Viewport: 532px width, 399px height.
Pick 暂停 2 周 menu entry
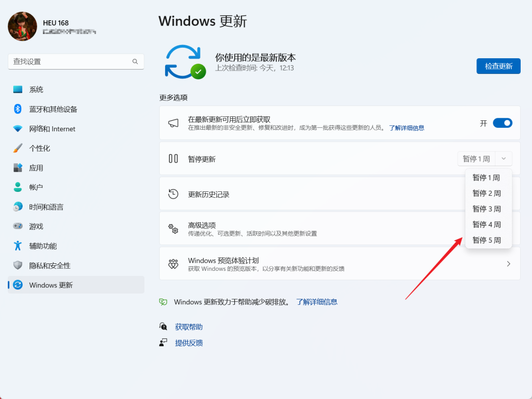487,193
